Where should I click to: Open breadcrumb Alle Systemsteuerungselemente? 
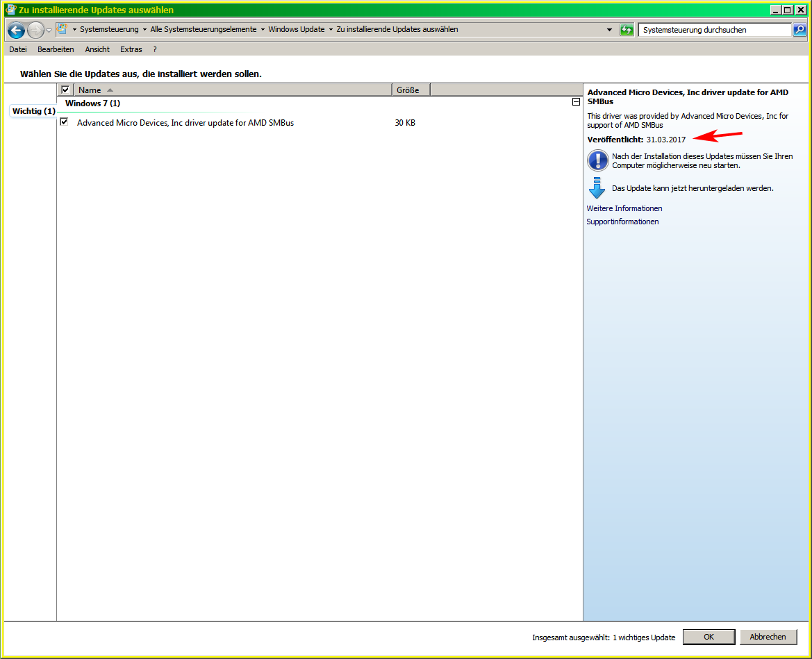coord(204,29)
